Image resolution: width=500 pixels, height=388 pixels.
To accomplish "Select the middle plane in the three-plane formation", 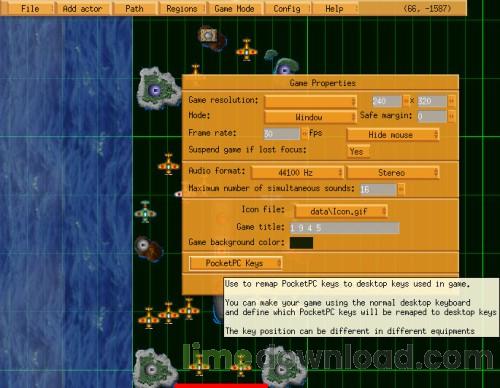I will click(x=168, y=313).
